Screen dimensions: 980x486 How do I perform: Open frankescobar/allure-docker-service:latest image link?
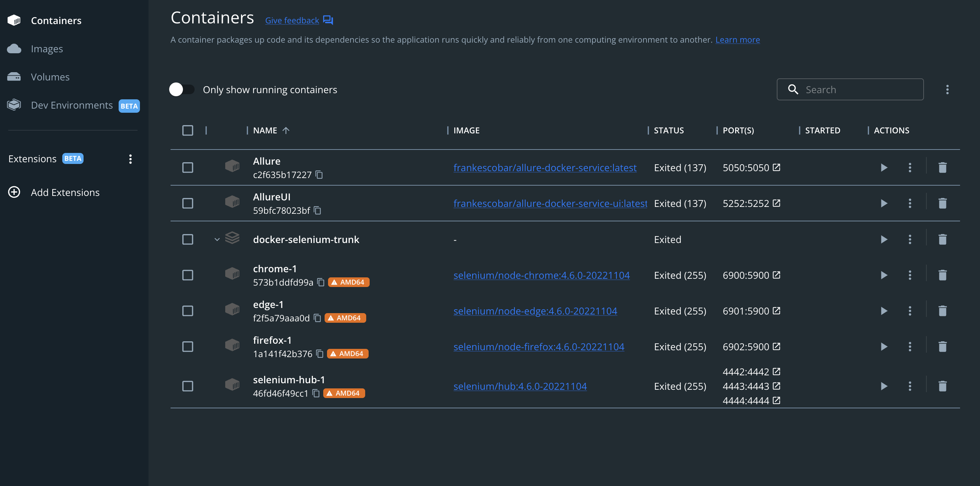pyautogui.click(x=545, y=168)
